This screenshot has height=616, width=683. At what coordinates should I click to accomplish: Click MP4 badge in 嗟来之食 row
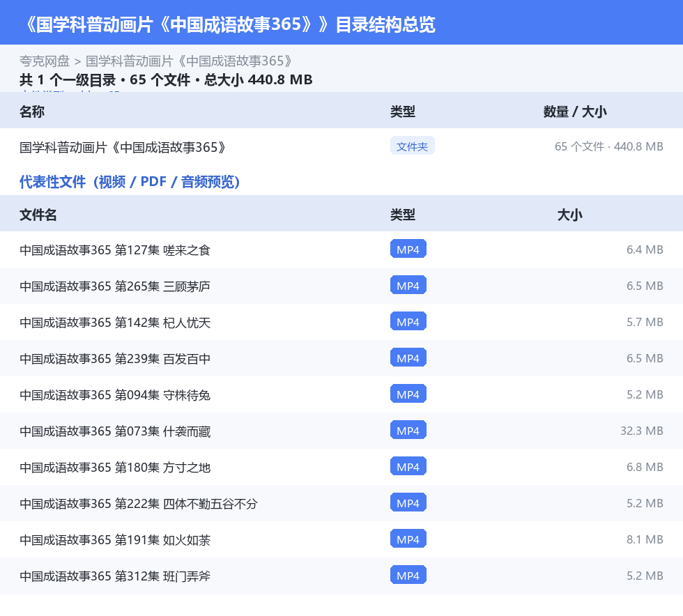[408, 249]
